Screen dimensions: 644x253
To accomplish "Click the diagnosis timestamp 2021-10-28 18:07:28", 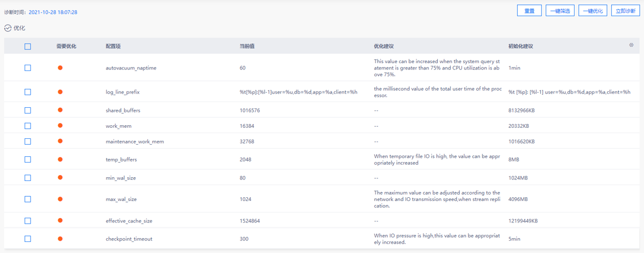I will point(53,12).
